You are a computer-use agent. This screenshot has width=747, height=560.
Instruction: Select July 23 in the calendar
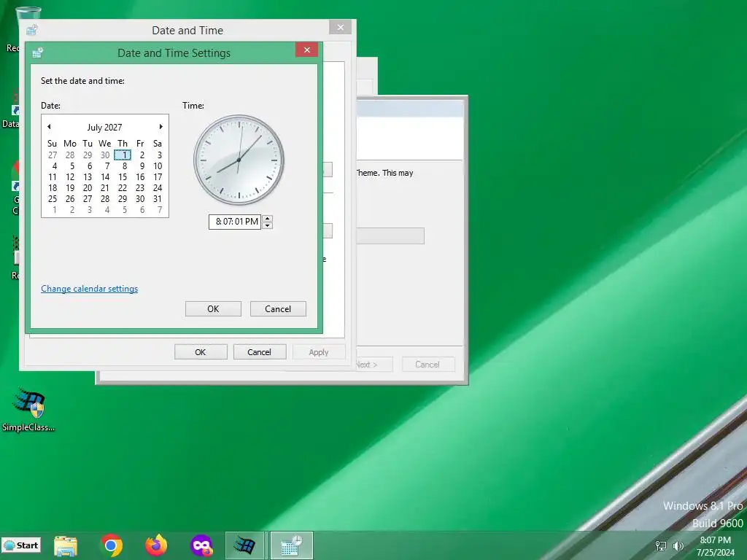(x=140, y=187)
